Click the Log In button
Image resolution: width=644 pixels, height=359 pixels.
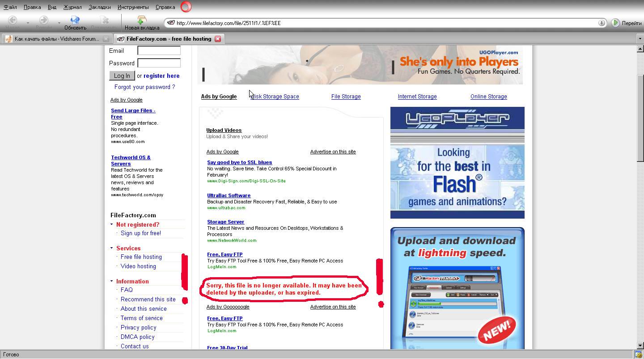122,76
